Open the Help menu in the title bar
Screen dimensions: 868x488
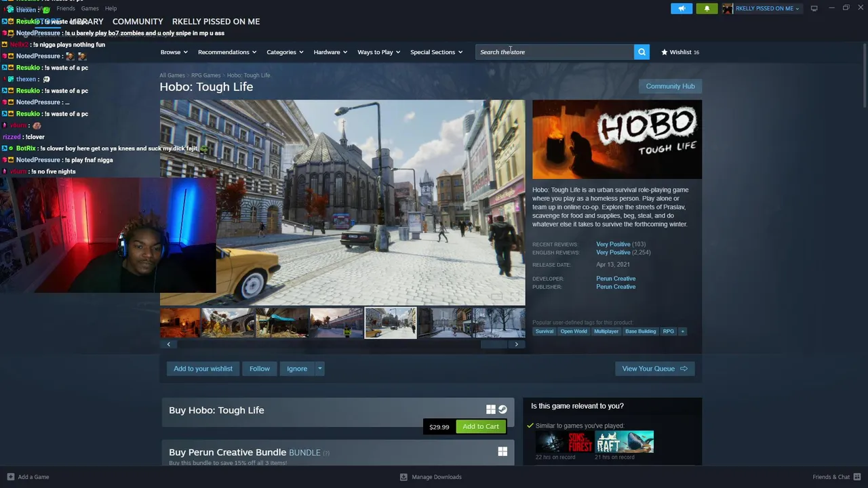111,8
